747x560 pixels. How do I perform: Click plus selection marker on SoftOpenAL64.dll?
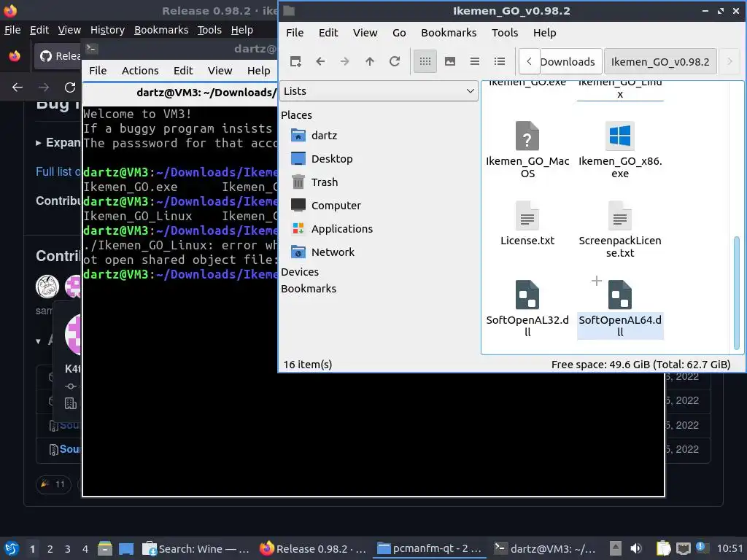click(x=596, y=281)
